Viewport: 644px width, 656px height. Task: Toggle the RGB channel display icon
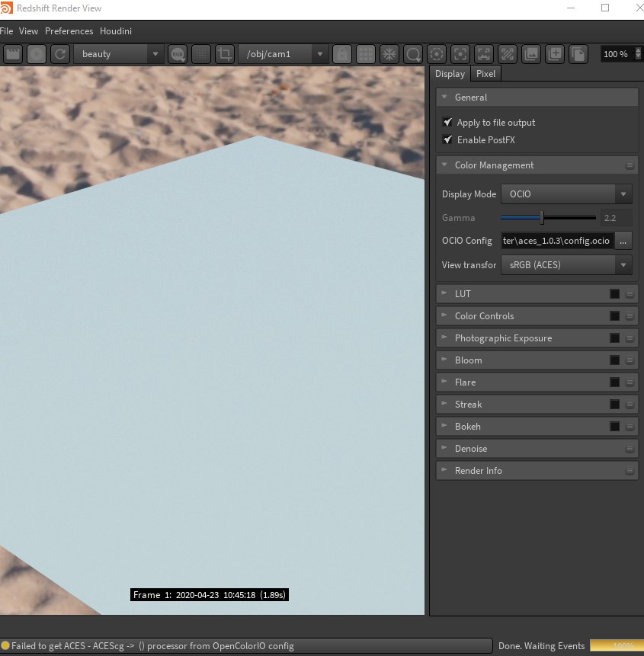coord(178,54)
